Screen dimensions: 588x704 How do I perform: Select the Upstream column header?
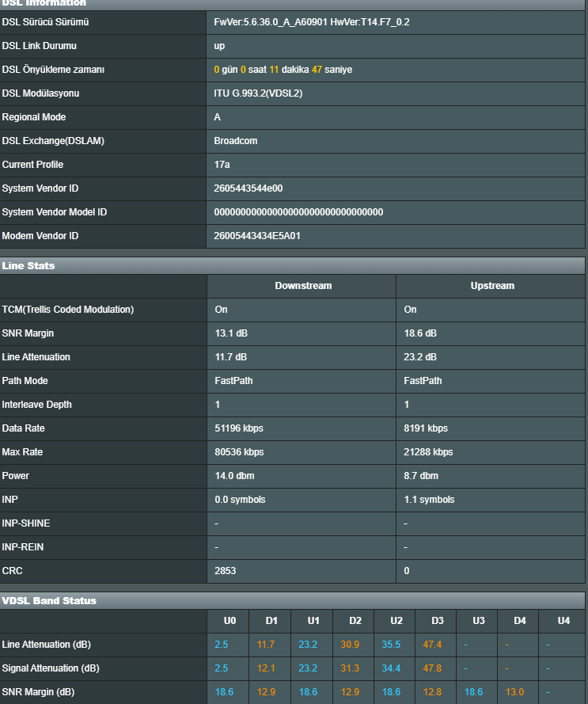[x=492, y=286]
